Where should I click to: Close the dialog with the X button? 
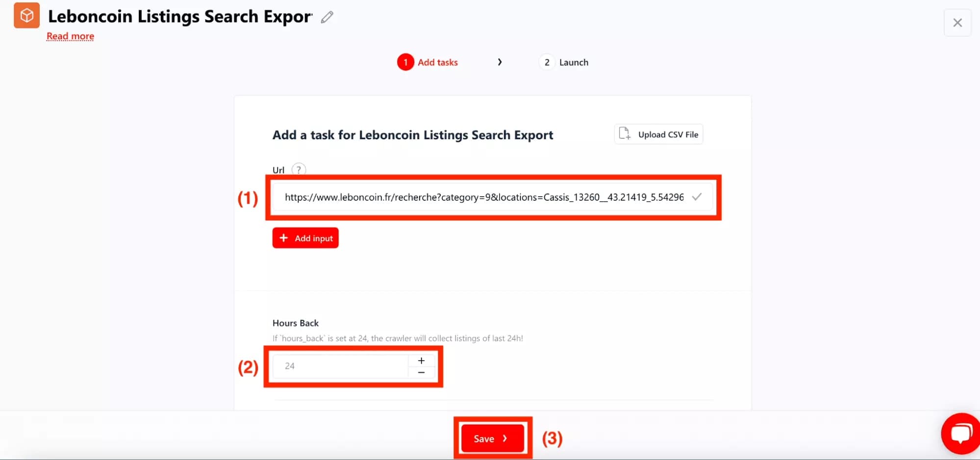tap(957, 23)
